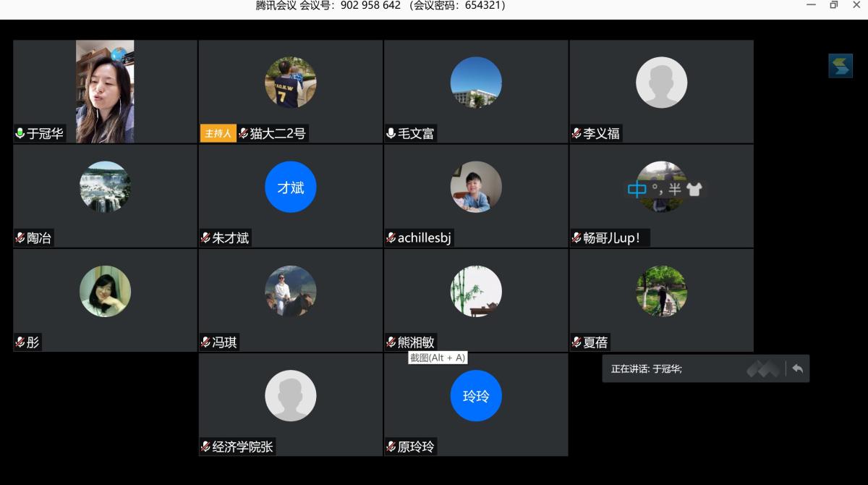Image resolution: width=868 pixels, height=485 pixels.
Task: Click the Sogou logo icon at top right
Action: click(840, 66)
